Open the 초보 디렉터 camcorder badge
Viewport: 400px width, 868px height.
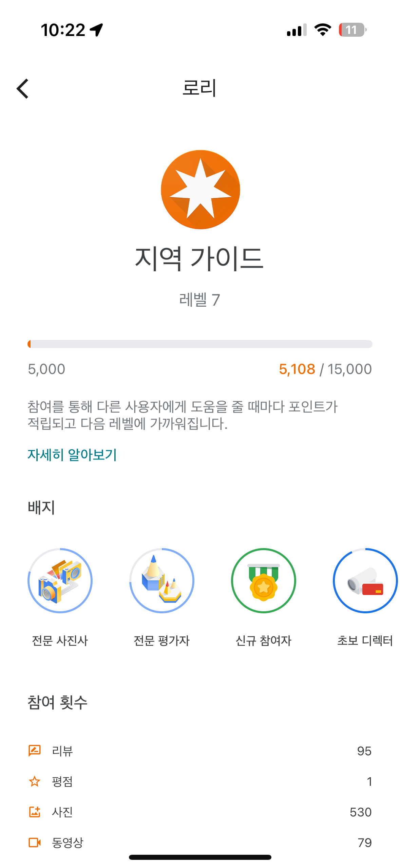click(365, 580)
